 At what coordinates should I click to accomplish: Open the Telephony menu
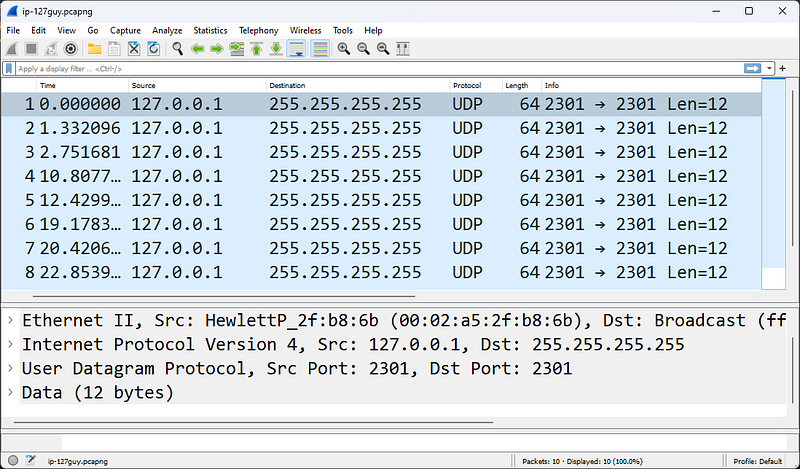[259, 31]
